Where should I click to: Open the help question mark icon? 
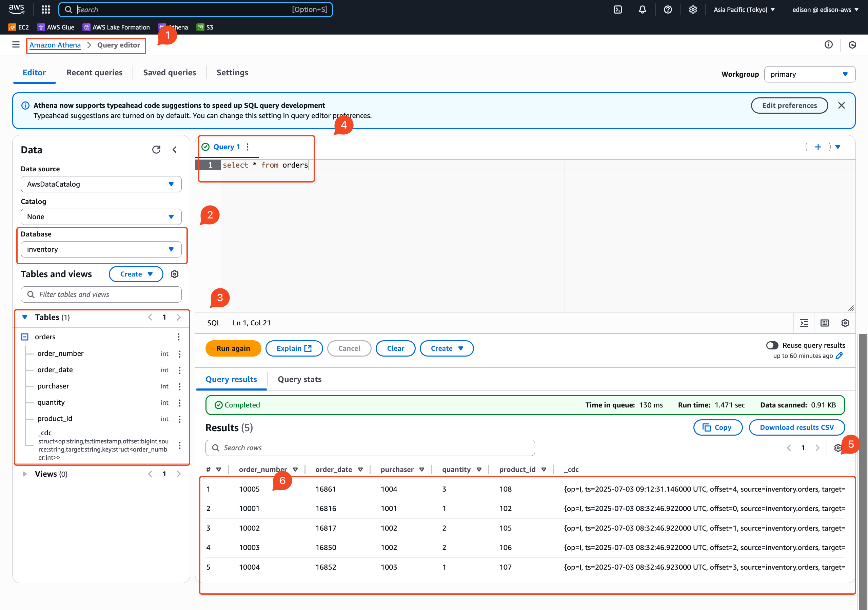coord(668,9)
